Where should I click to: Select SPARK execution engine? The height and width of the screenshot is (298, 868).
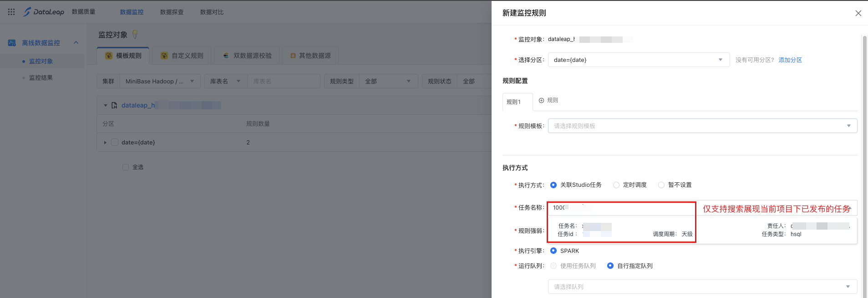(553, 251)
